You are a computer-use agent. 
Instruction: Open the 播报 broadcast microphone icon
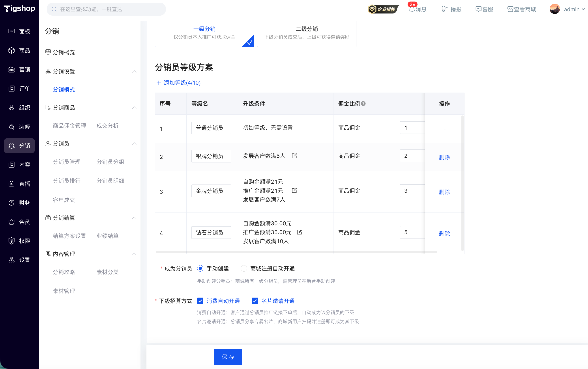444,9
